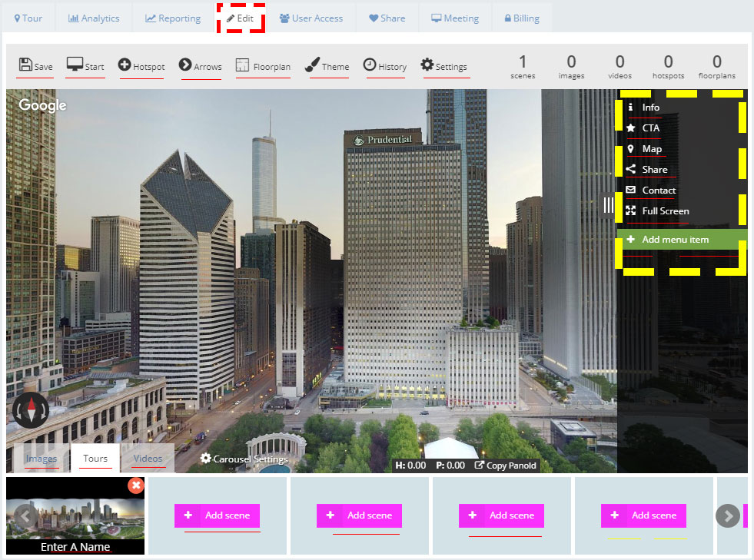Open the Settings gear in toolbar
Viewport: 754px width, 560px height.
pos(443,65)
